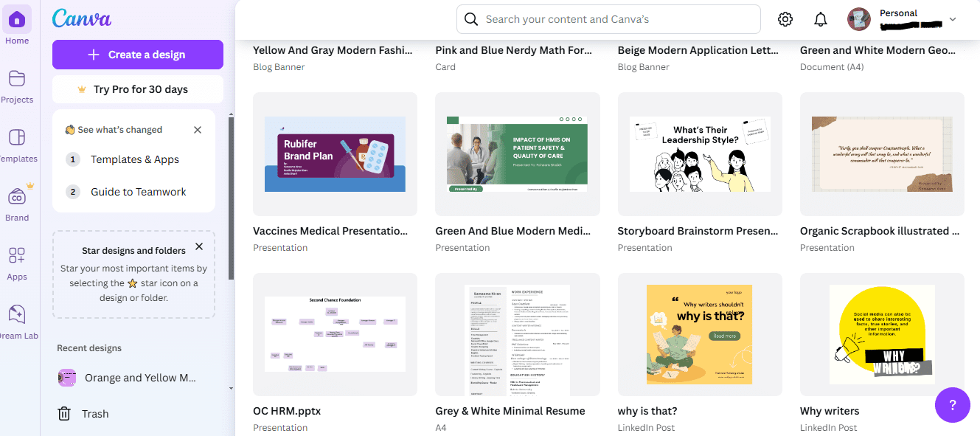Open the purple help button
Viewport: 980px width, 436px height.
coord(952,405)
